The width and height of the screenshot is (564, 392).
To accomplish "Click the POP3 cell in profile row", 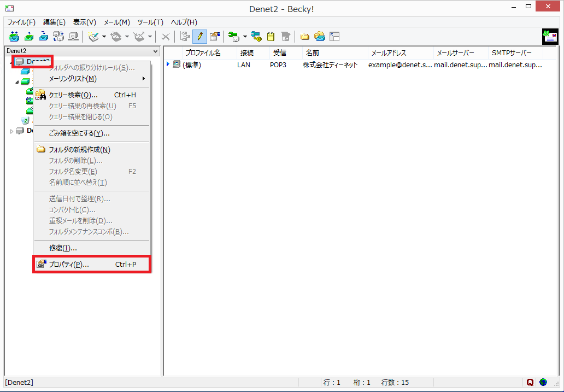I will point(278,65).
